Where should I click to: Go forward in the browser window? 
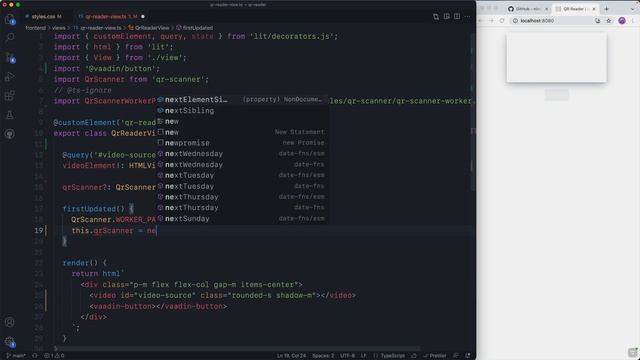pyautogui.click(x=491, y=20)
